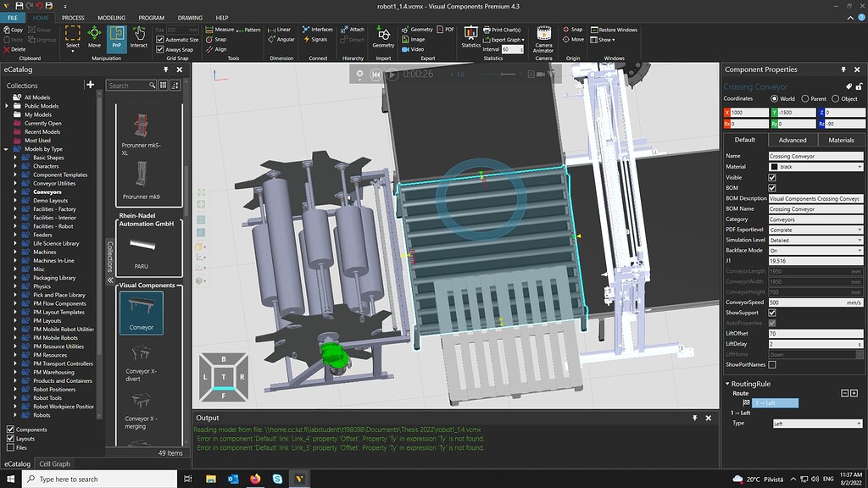Click the Restore Windows button

(613, 29)
